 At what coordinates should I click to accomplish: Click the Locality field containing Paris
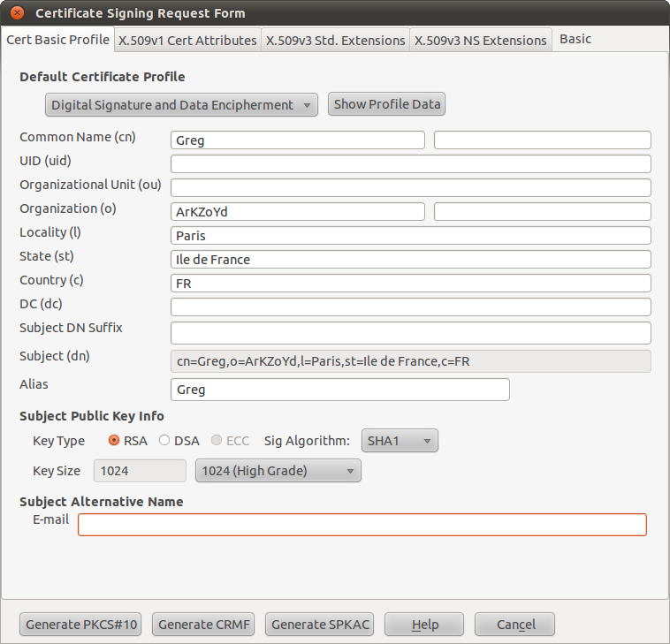(x=411, y=236)
